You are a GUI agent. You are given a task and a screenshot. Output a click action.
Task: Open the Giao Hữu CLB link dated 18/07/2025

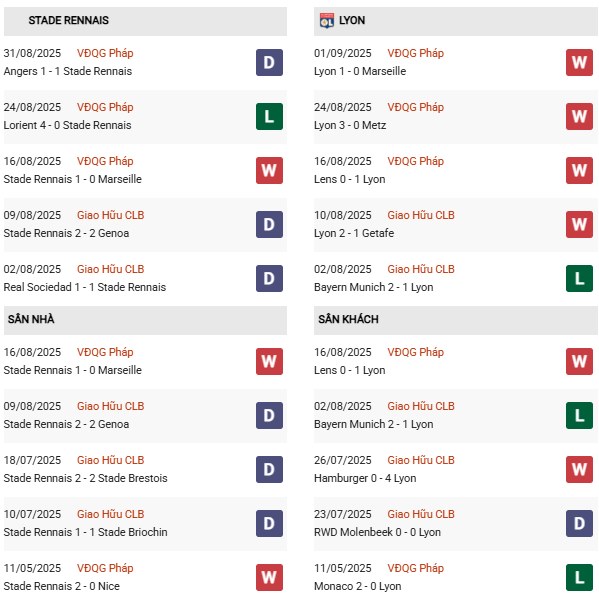[110, 460]
